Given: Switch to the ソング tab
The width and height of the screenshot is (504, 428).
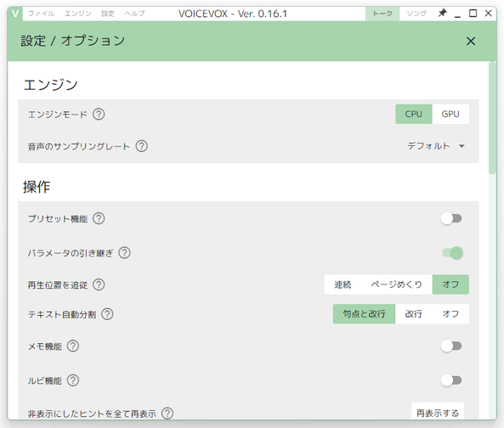Looking at the screenshot, I should 416,14.
